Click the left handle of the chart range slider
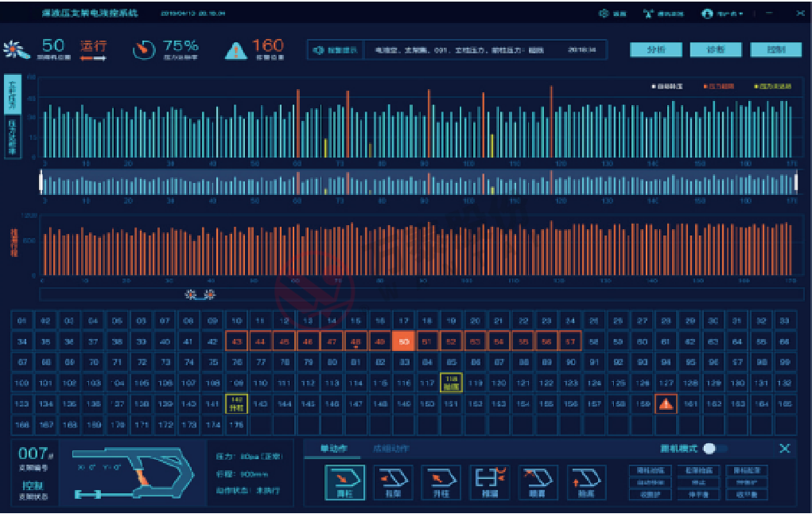The height and width of the screenshot is (514, 812). pyautogui.click(x=41, y=182)
